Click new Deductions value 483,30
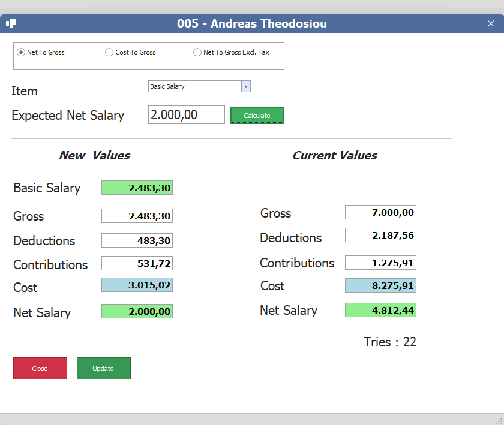Viewport: 504px width, 425px height. 137,240
